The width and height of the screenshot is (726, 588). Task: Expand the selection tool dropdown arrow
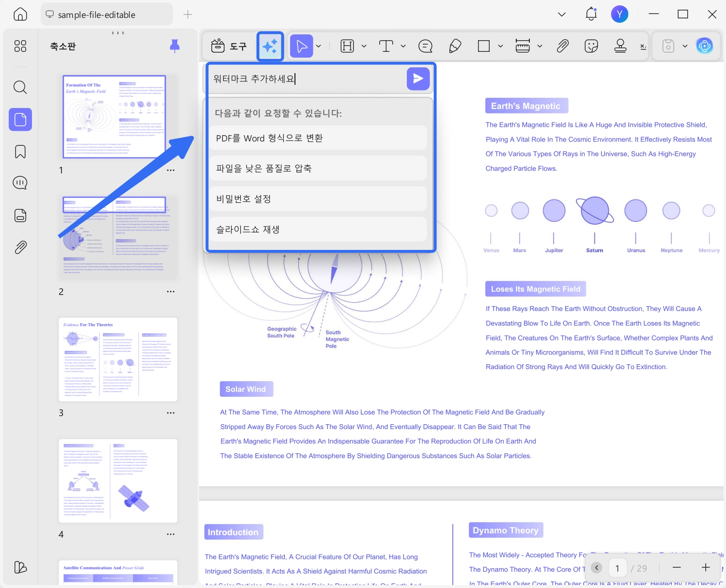tap(319, 46)
